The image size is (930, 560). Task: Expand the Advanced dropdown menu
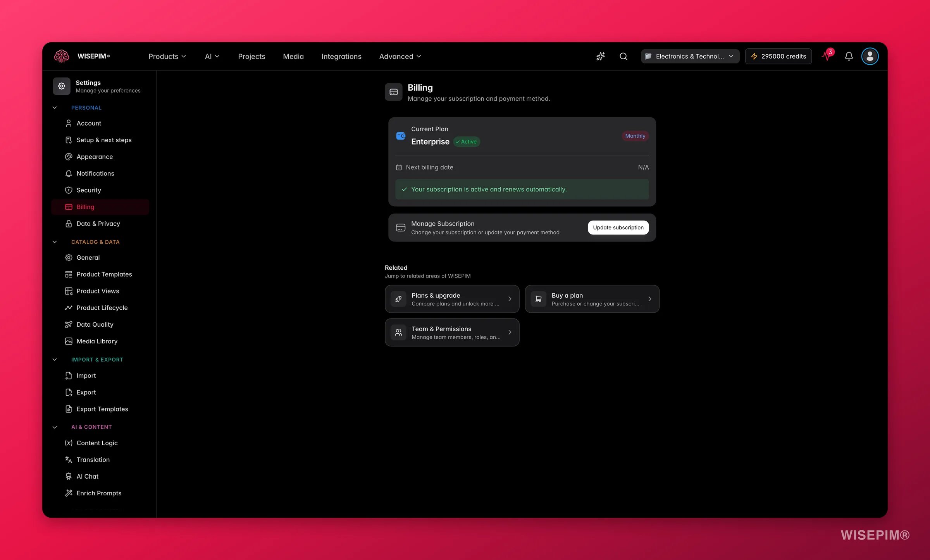400,56
